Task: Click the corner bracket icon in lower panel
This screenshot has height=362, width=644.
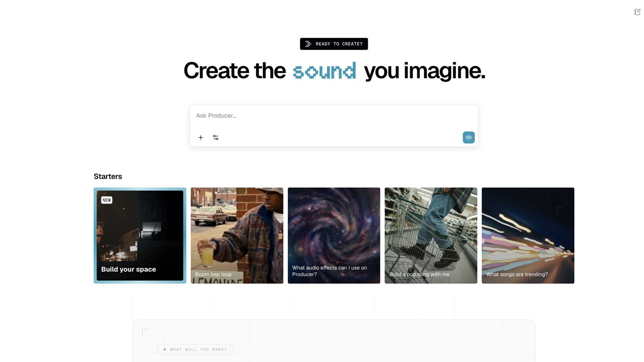Action: [146, 332]
